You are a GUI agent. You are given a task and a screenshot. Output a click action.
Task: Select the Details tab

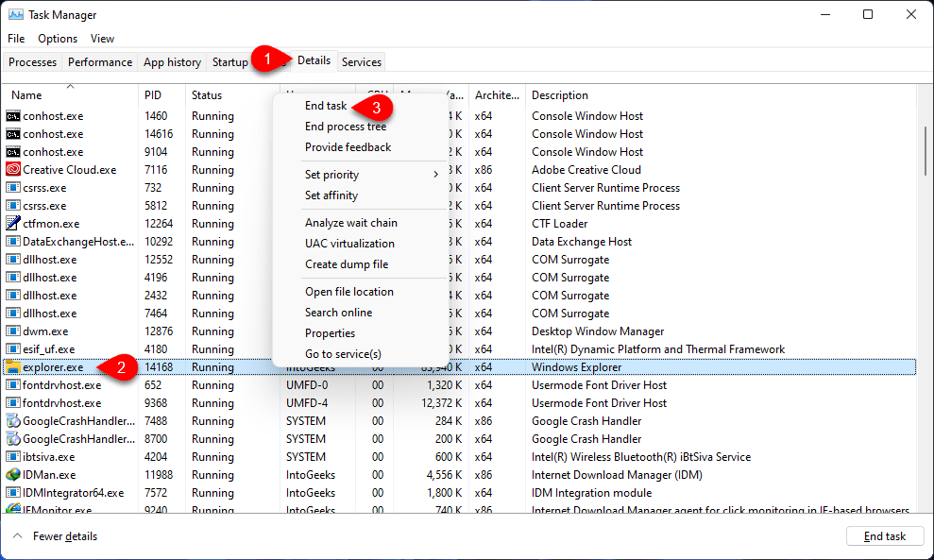[x=314, y=60]
